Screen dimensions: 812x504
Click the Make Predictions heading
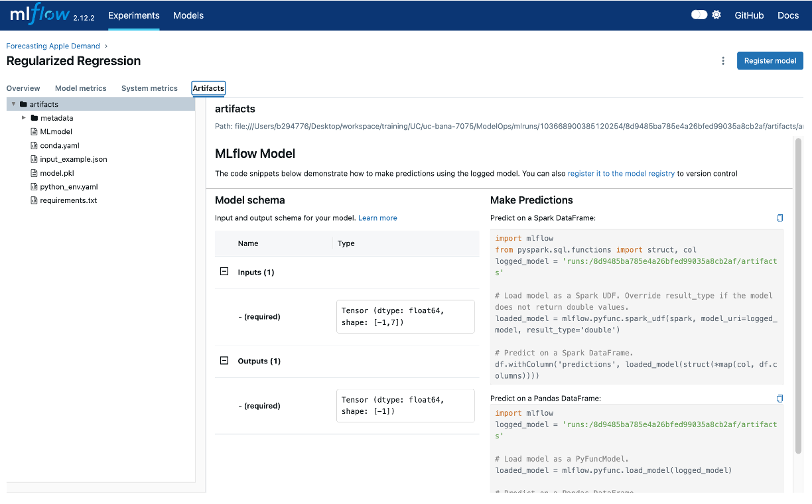point(531,200)
